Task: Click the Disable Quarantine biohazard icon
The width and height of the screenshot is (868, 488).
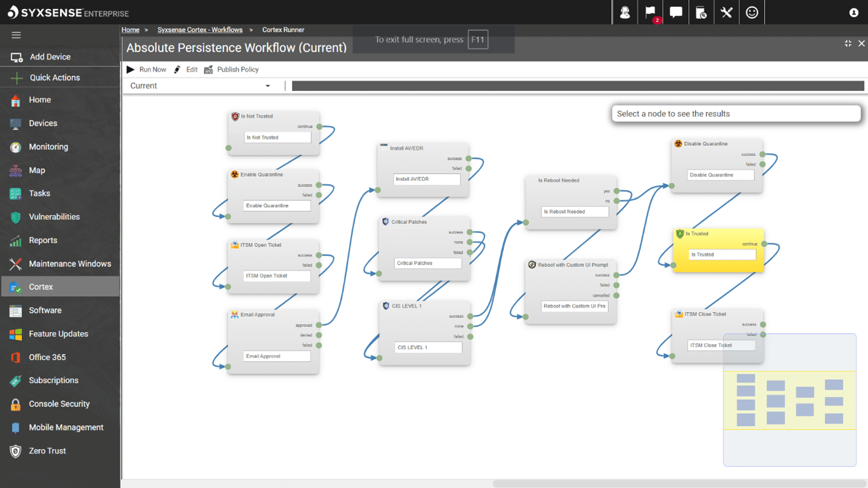Action: pyautogui.click(x=678, y=144)
